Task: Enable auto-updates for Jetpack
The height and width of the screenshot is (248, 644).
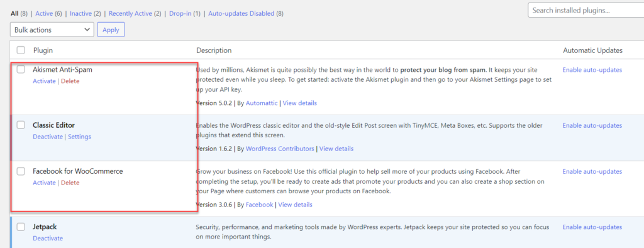Action: coord(592,227)
